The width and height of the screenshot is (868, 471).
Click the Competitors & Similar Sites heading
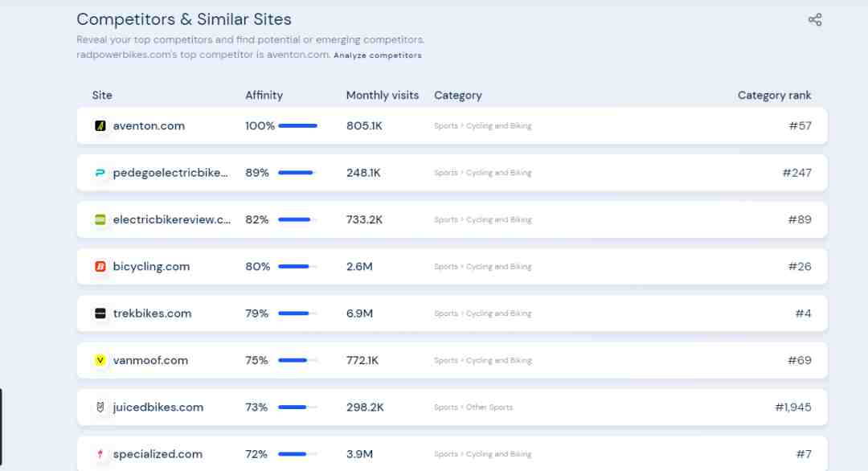[x=184, y=19]
